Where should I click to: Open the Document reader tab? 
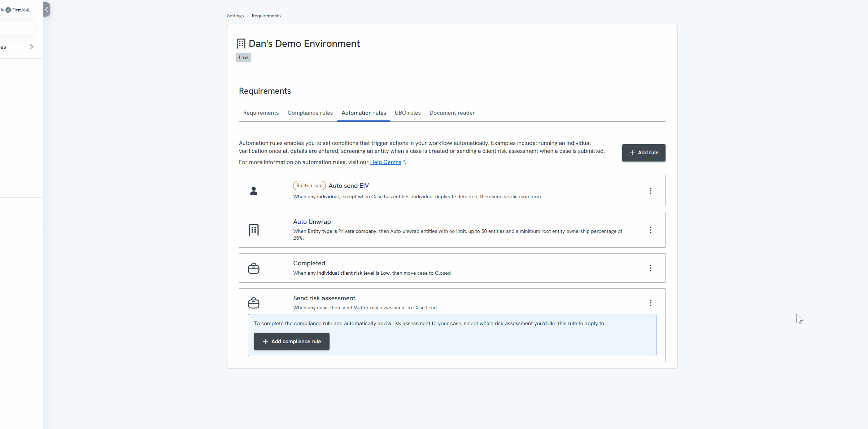point(452,113)
